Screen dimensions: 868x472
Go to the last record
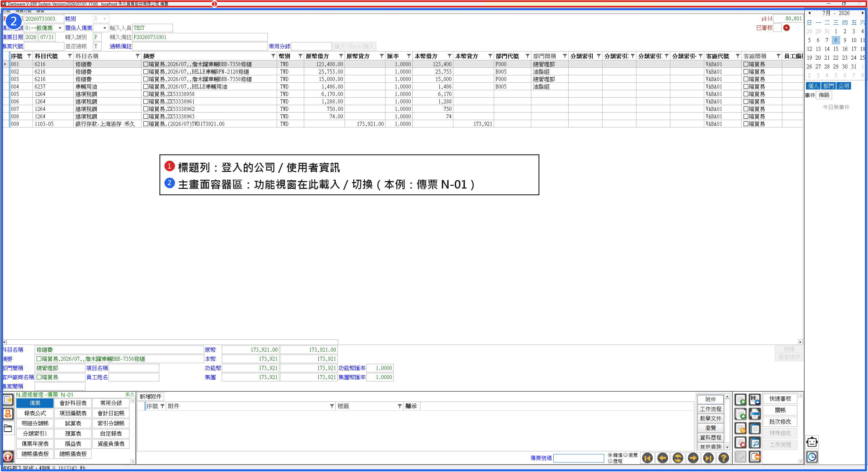708,458
